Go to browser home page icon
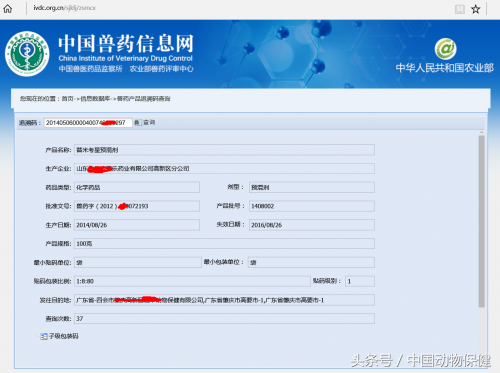 coord(8,9)
